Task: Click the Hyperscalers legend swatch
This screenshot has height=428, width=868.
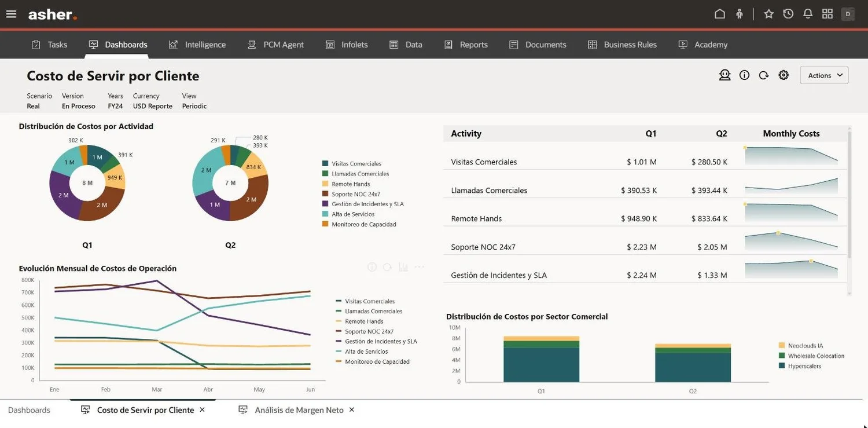Action: 782,366
